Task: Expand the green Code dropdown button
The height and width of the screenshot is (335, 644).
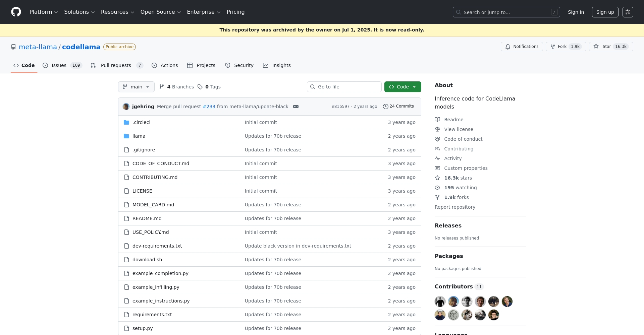Action: point(402,87)
